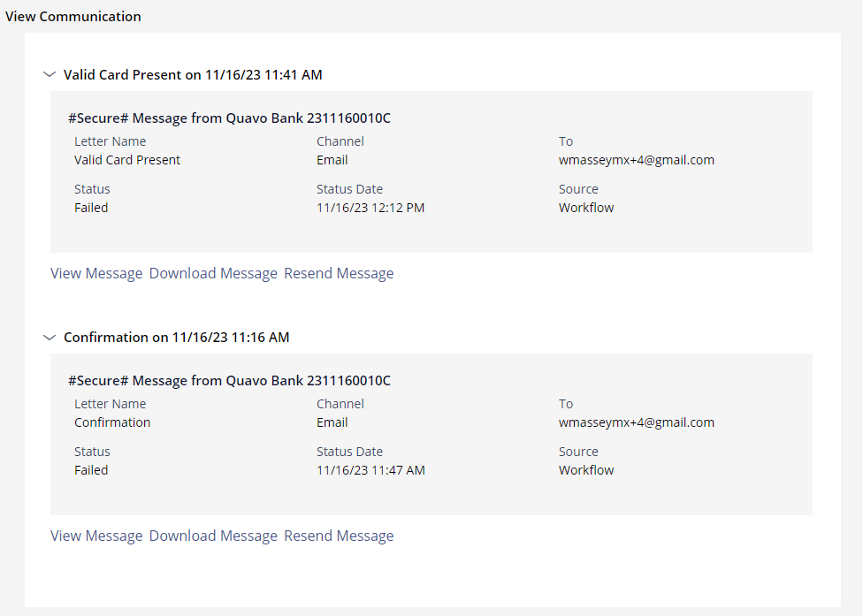
Task: Click the Valid Card Present 11:41 AM header
Action: (193, 75)
